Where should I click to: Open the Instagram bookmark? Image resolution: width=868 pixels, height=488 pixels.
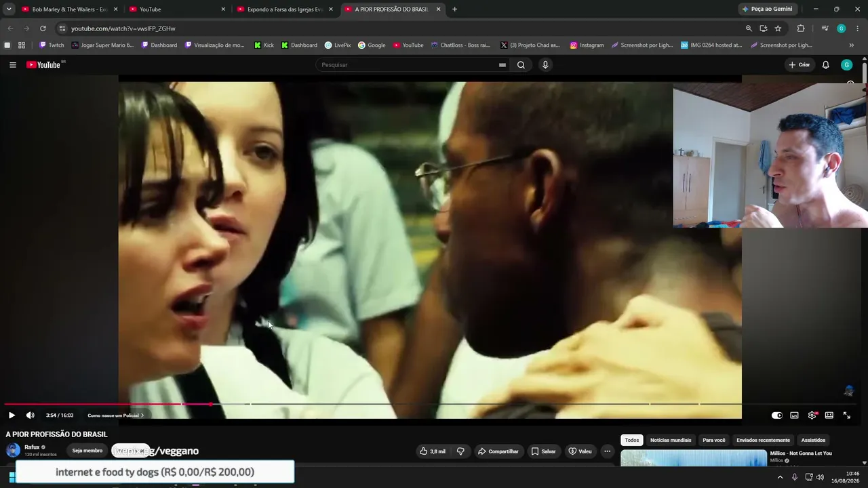pyautogui.click(x=587, y=45)
